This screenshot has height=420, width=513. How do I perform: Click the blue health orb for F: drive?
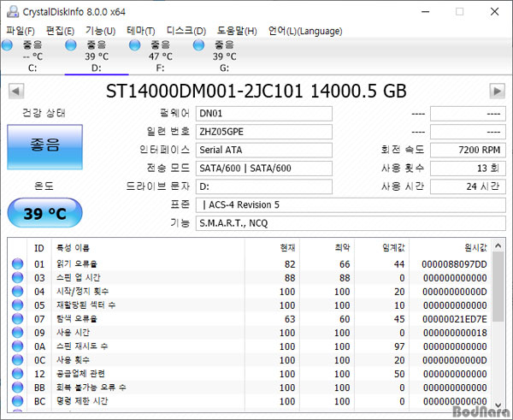[134, 44]
